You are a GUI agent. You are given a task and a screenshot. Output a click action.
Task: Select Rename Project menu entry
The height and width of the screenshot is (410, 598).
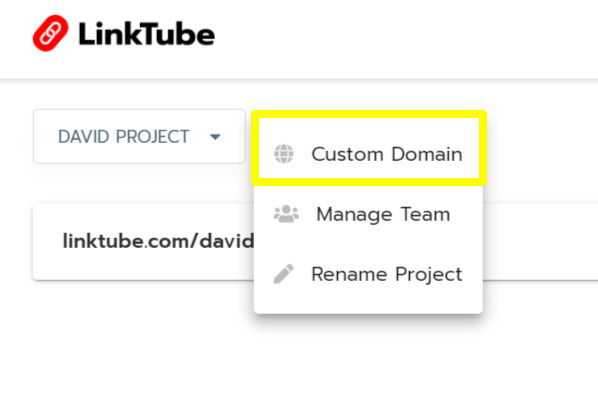[369, 274]
